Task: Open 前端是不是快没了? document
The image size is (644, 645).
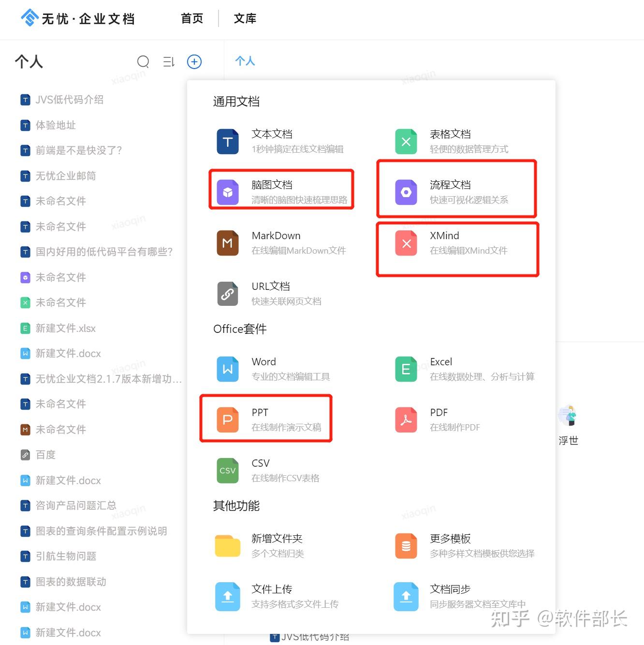Action: click(79, 150)
